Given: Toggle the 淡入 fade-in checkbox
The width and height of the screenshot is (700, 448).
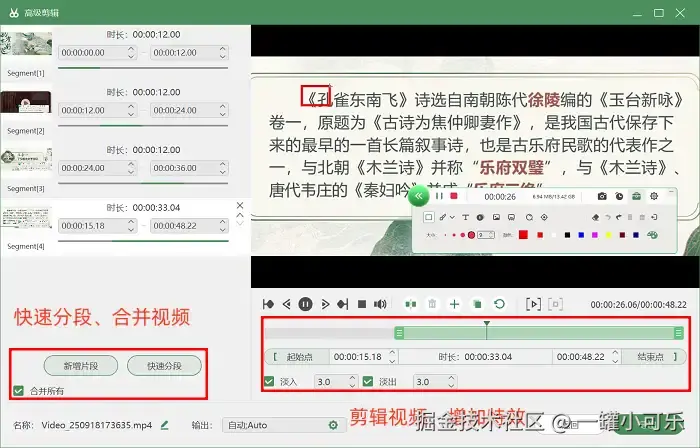Looking at the screenshot, I should click(x=269, y=382).
